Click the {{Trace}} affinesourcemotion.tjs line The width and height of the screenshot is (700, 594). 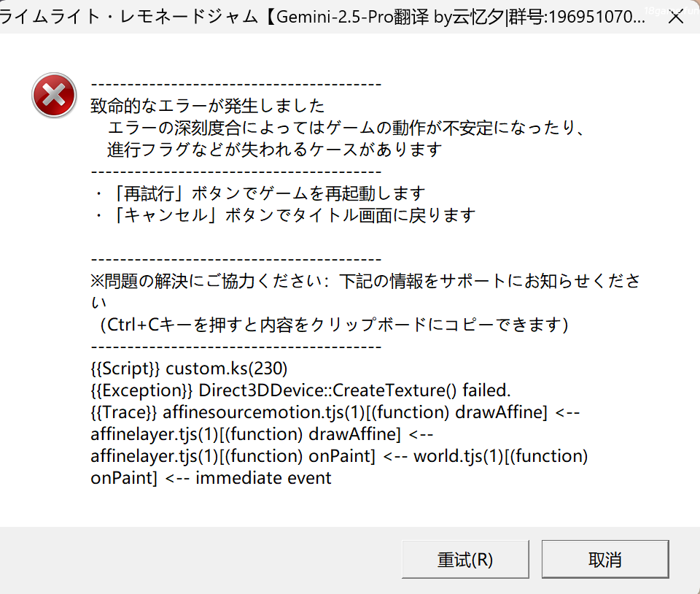click(x=335, y=412)
